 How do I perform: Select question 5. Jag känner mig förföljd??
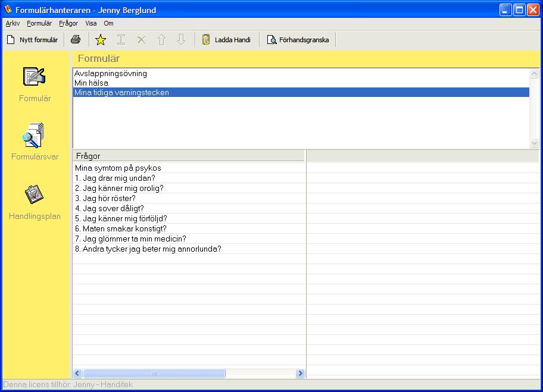[x=189, y=219]
